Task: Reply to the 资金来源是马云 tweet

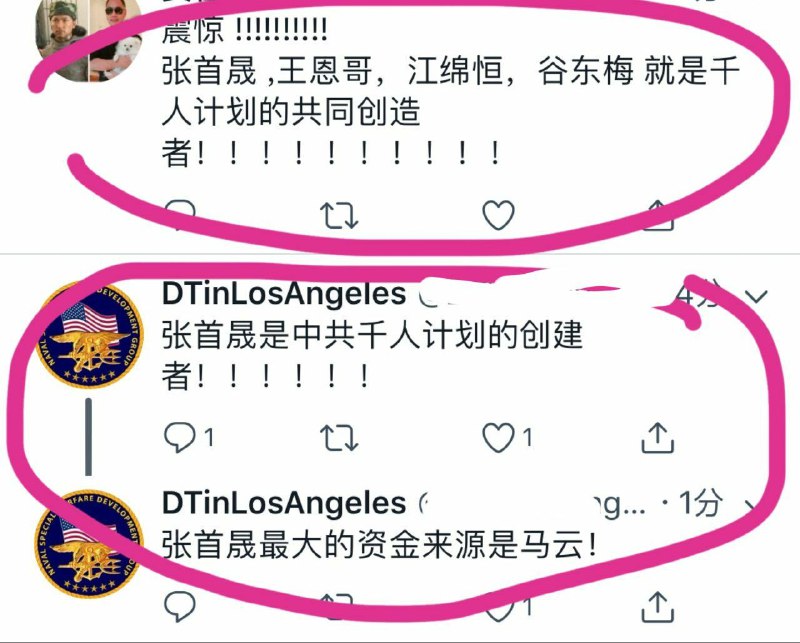Action: [x=180, y=606]
